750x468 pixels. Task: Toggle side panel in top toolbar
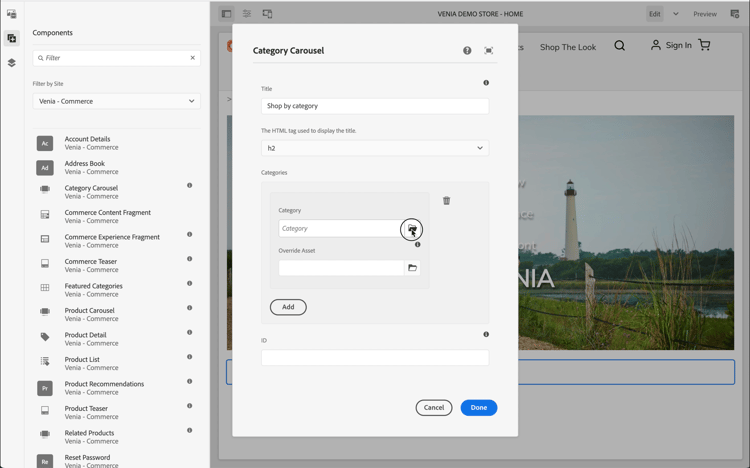[x=227, y=14]
